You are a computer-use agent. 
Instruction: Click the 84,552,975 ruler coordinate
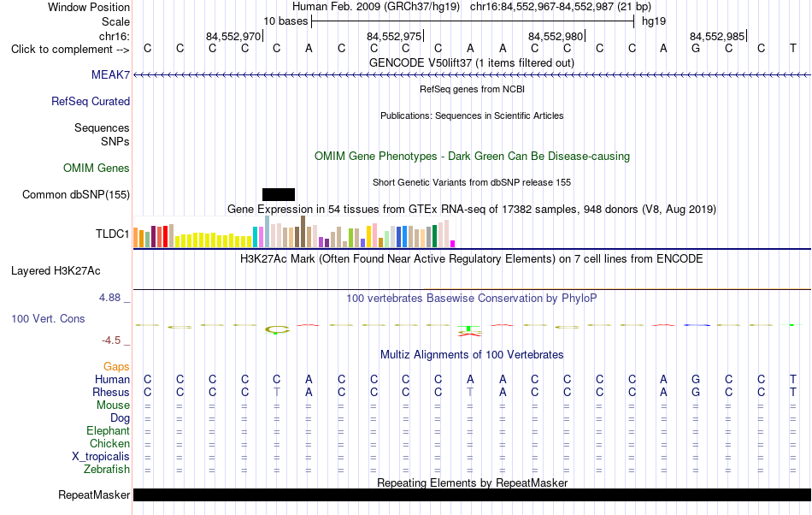[394, 36]
